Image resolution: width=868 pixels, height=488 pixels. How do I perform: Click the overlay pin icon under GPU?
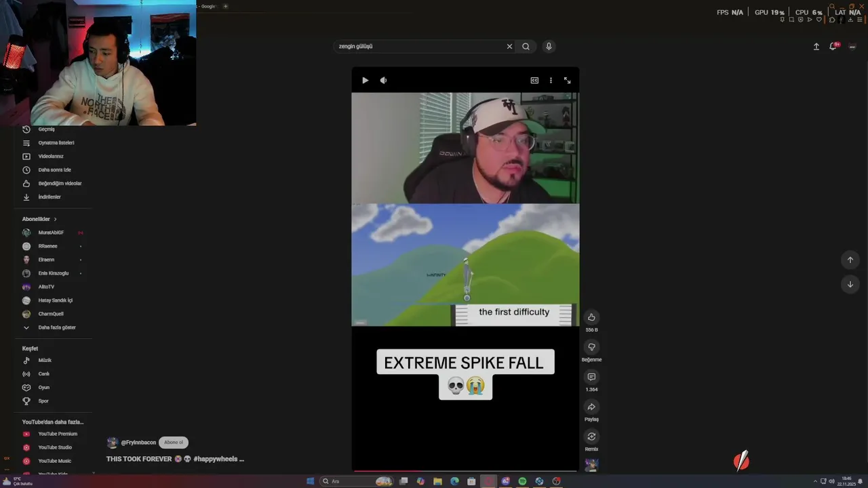point(782,20)
